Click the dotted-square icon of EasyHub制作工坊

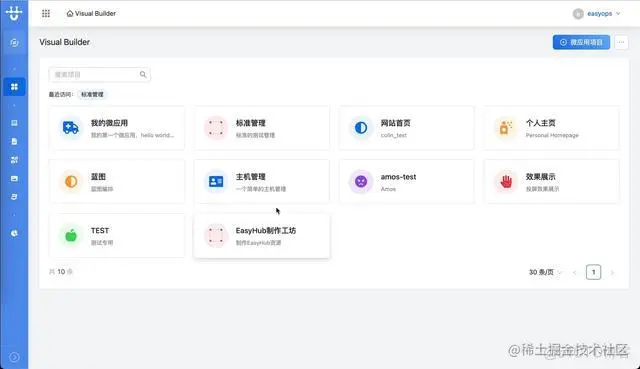(x=216, y=235)
